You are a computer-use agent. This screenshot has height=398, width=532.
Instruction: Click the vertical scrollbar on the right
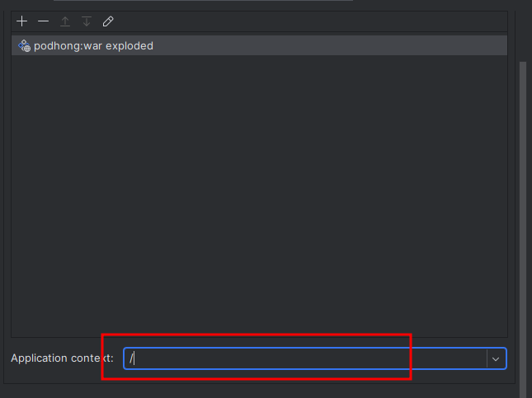point(523,230)
